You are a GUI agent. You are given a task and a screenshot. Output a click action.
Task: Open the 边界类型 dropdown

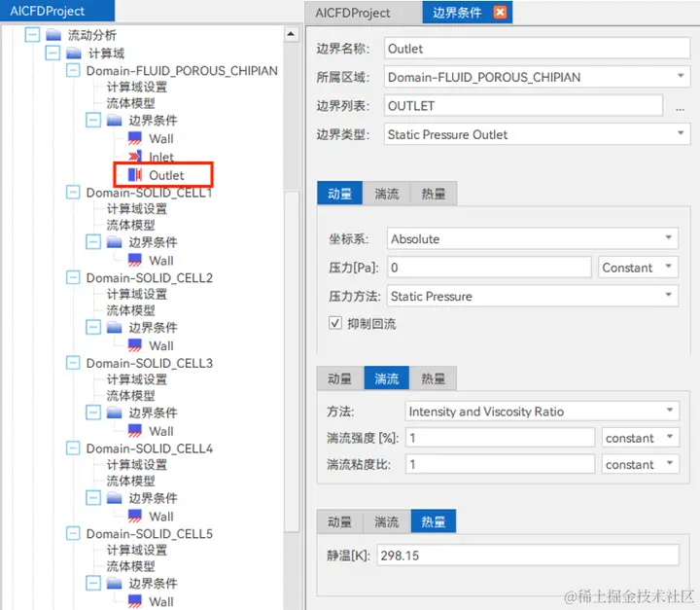click(681, 133)
